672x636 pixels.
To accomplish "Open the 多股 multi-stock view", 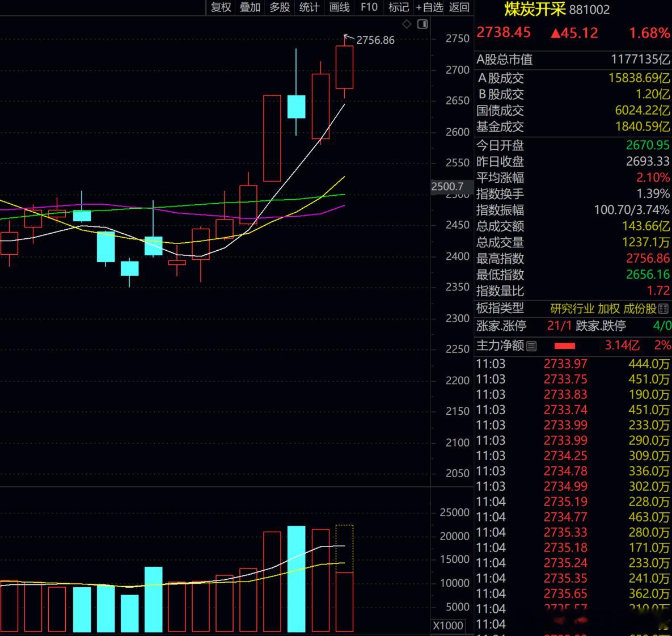I will [280, 7].
